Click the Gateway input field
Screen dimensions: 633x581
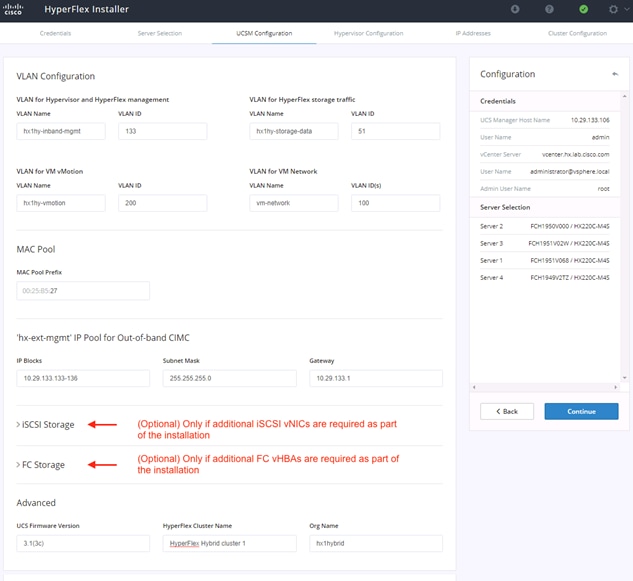click(376, 378)
